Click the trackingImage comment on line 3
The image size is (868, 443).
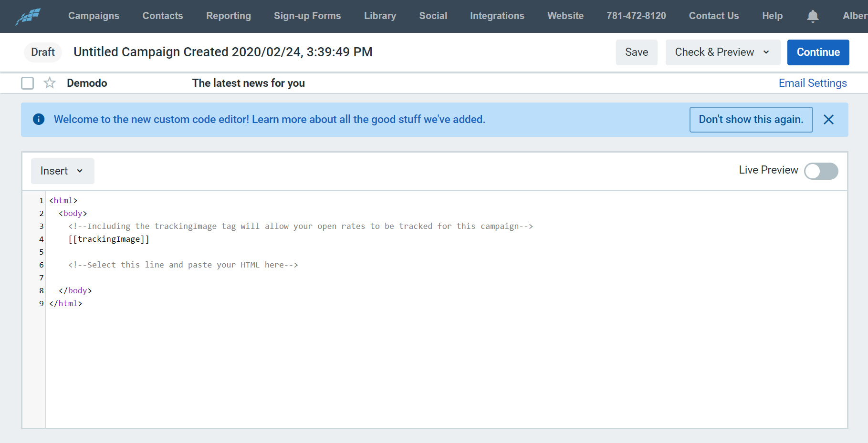301,226
